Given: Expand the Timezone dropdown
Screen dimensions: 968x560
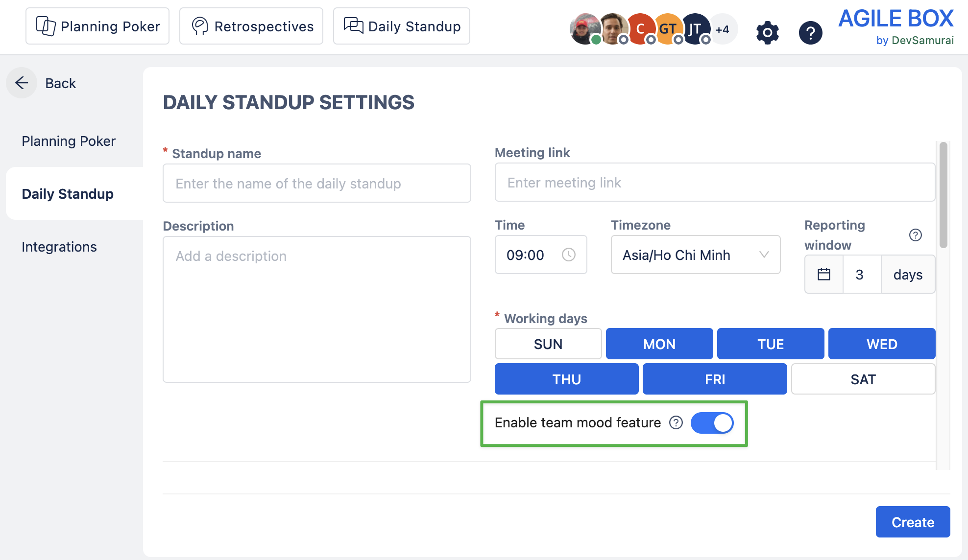Looking at the screenshot, I should point(696,255).
